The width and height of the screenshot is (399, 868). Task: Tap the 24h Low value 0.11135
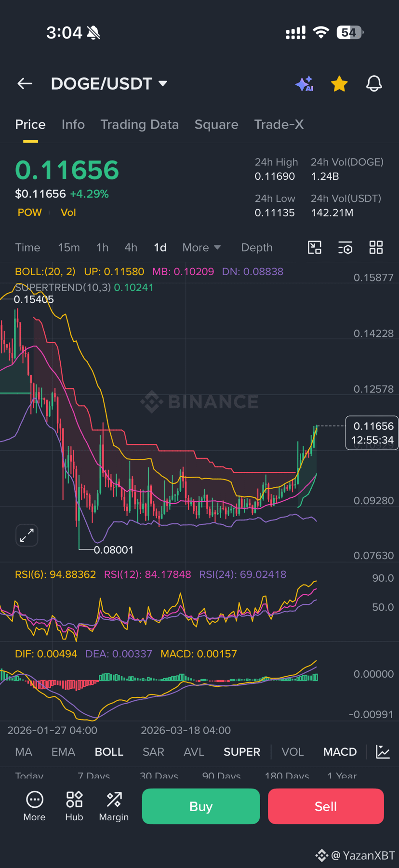[x=275, y=213]
